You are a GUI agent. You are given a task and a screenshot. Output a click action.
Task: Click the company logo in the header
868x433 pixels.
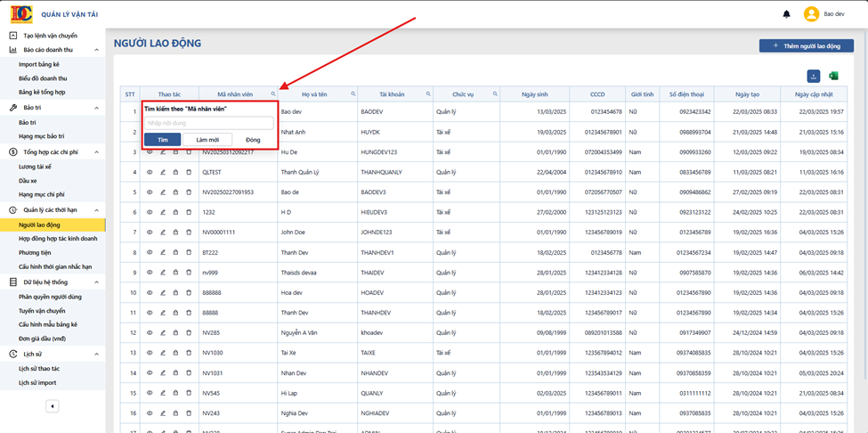click(21, 14)
